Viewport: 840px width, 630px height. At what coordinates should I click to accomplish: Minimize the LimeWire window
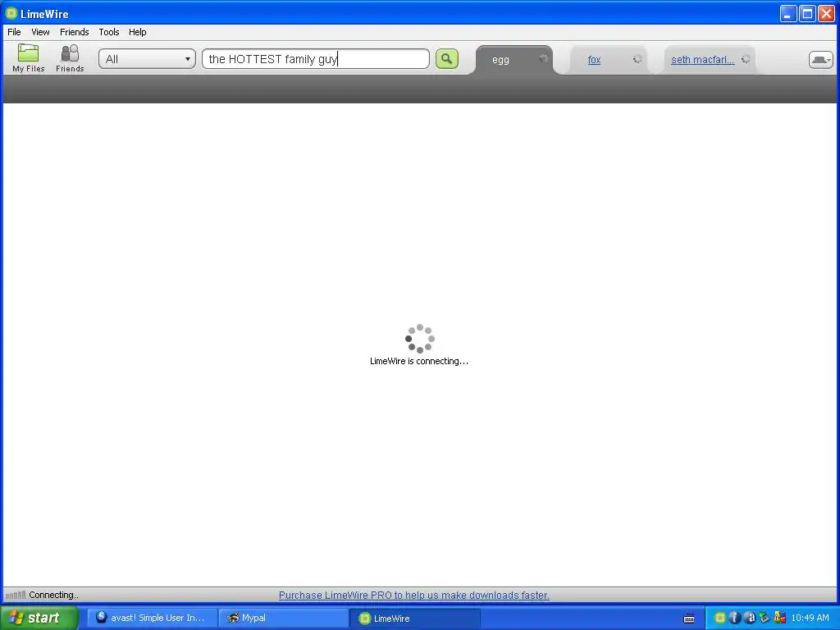787,14
